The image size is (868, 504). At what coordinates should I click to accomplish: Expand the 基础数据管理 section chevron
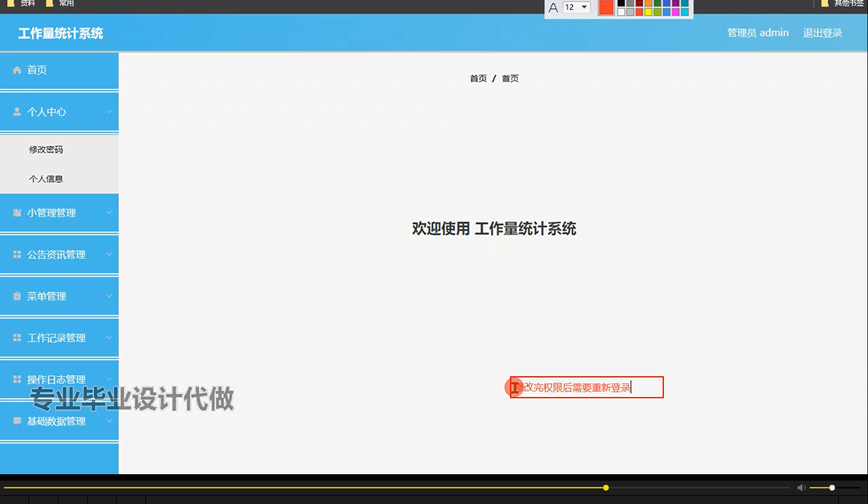[x=109, y=420]
